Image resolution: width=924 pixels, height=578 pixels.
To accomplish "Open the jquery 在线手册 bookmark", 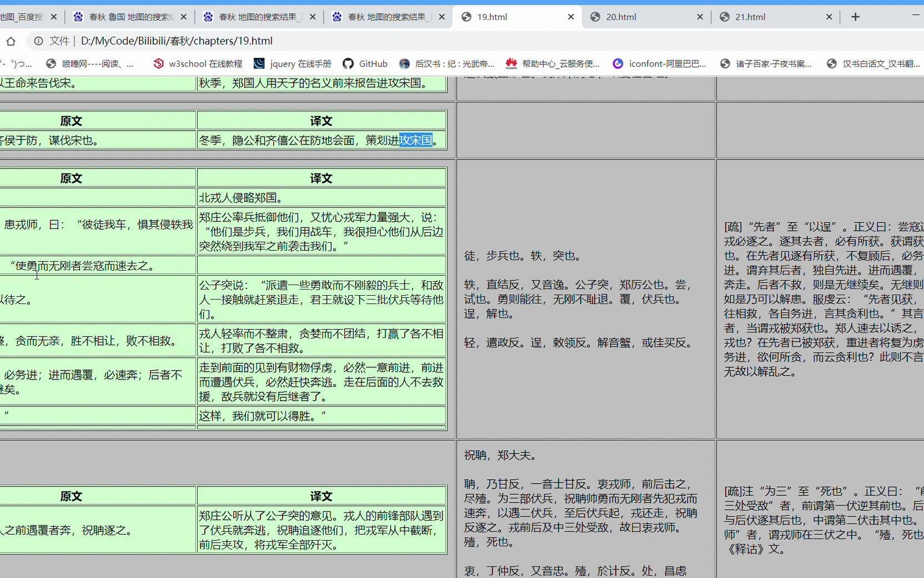I will click(293, 64).
